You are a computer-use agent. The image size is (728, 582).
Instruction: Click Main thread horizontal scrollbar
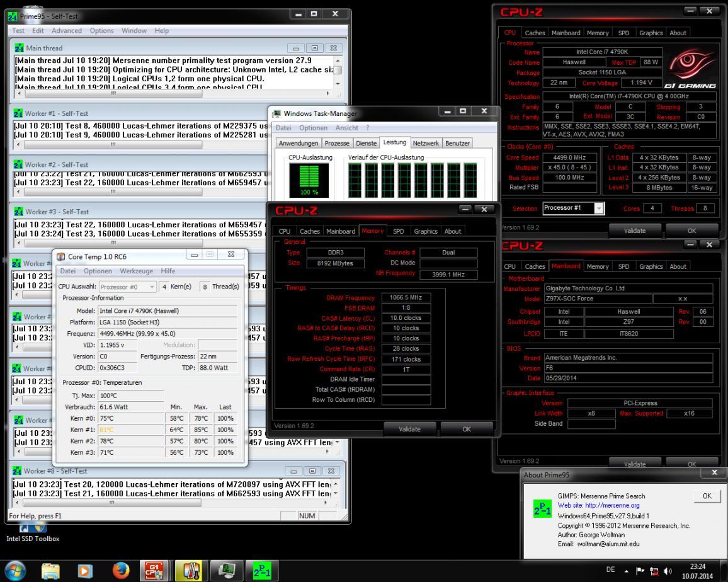173,93
